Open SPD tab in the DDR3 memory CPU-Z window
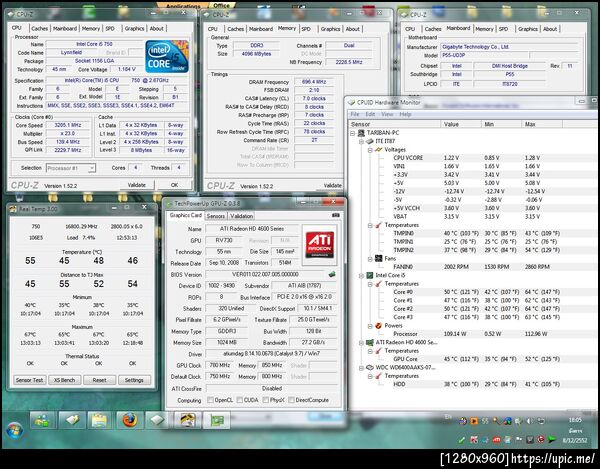Image resolution: width=600 pixels, height=469 pixels. click(x=306, y=29)
